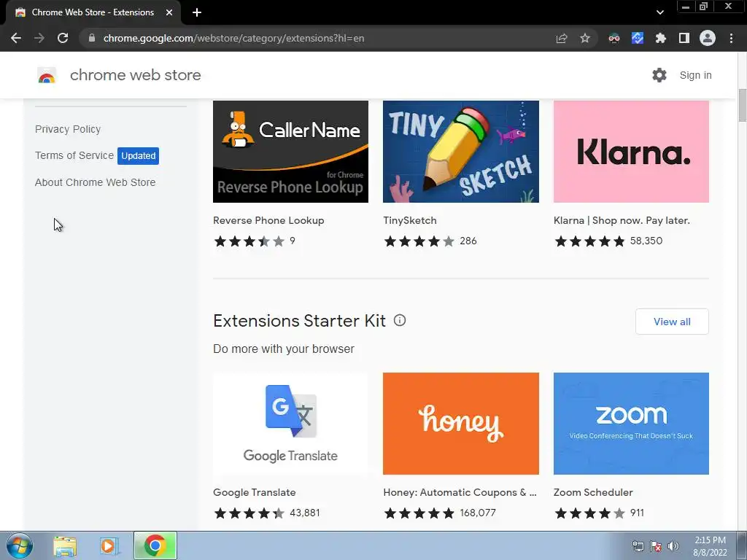This screenshot has width=747, height=560.
Task: Open Klarna extension thumbnail
Action: pos(631,152)
